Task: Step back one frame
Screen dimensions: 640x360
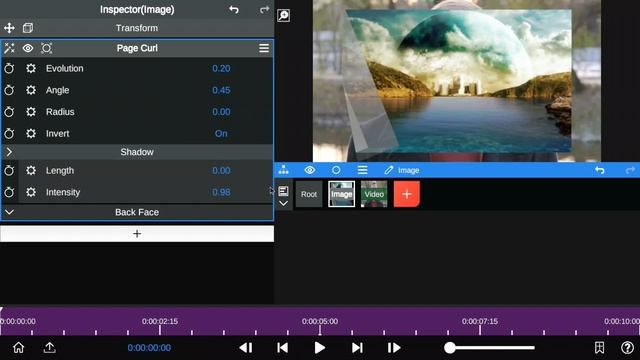Action: click(246, 348)
